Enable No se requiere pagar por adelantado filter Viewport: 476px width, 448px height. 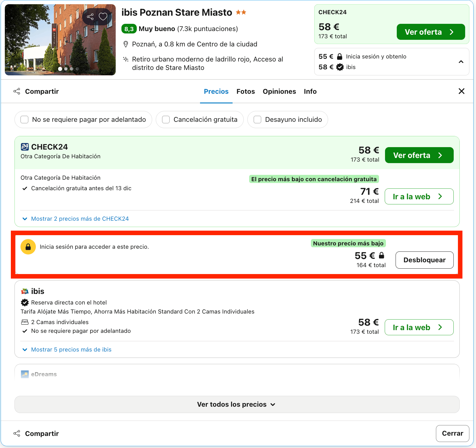[x=24, y=120]
